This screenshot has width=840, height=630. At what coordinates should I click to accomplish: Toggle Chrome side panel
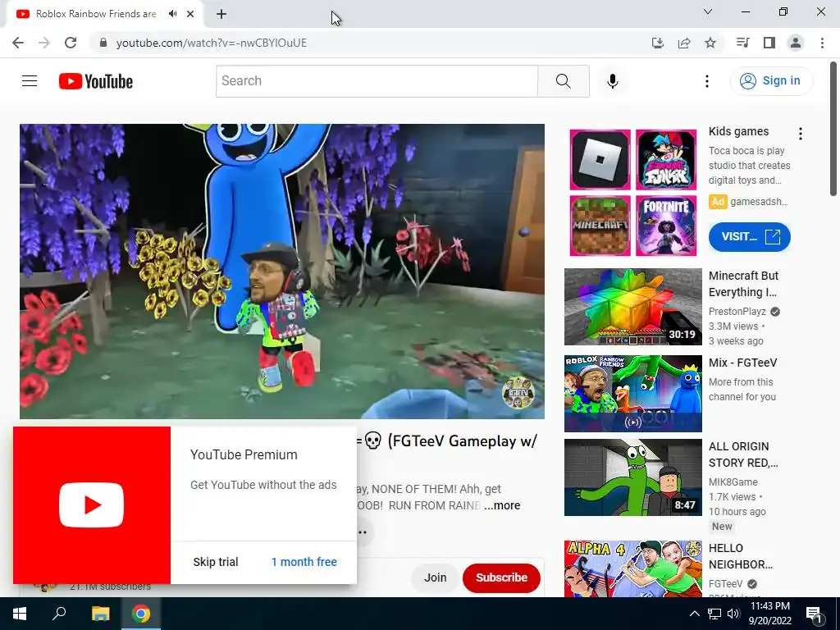coord(769,43)
